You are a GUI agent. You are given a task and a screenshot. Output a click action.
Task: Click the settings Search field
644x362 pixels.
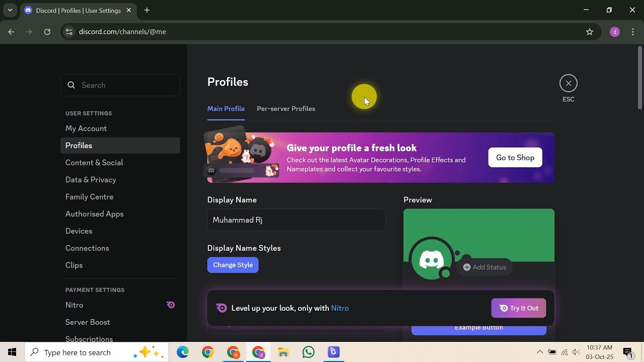tap(120, 85)
